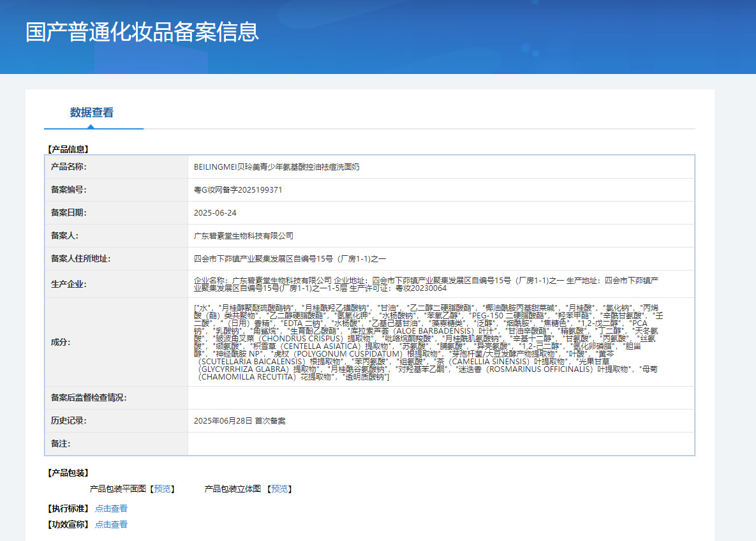756x541 pixels.
Task: Click the history entry 2025年06月28日 首次备案
Action: (240, 421)
